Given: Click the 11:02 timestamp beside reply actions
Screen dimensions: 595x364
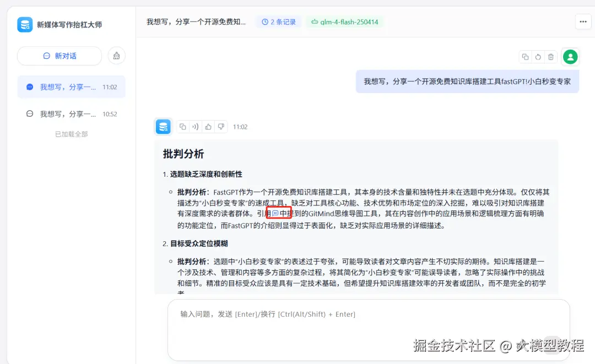Looking at the screenshot, I should 240,127.
